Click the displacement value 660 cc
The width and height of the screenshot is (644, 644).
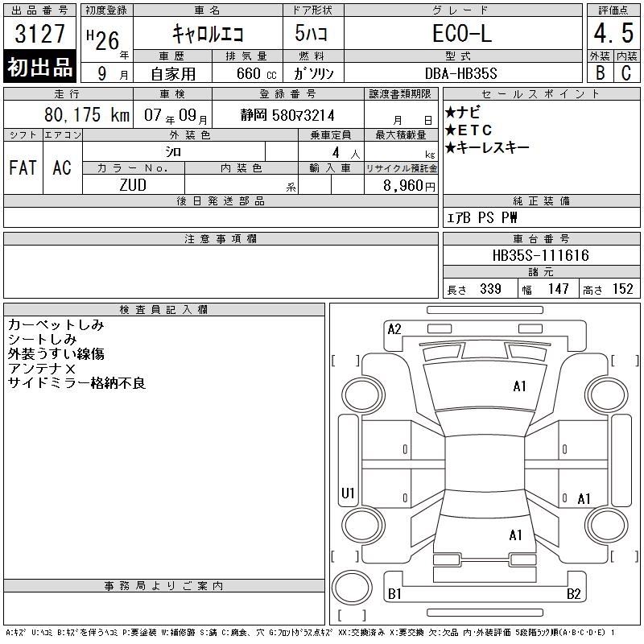coord(256,73)
